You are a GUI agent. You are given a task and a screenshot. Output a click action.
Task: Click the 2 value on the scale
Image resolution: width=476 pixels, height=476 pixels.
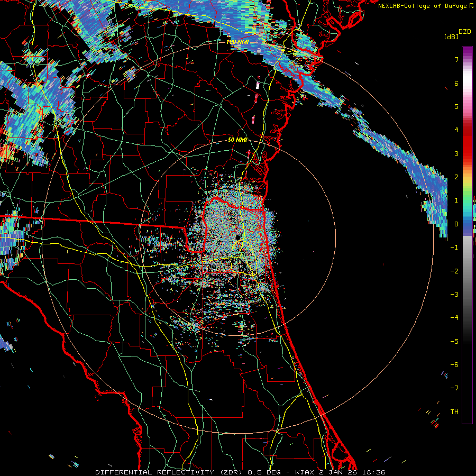pyautogui.click(x=456, y=177)
